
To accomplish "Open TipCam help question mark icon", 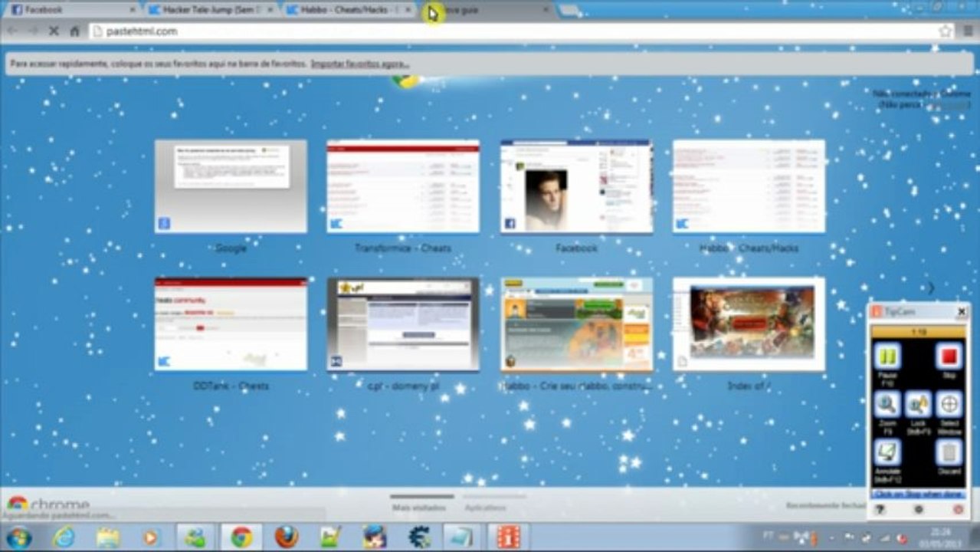I will 880,509.
